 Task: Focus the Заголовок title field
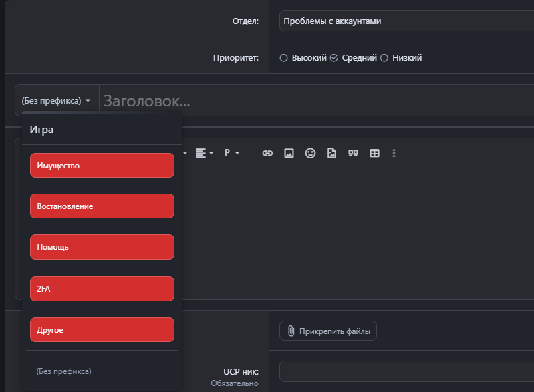tap(314, 101)
